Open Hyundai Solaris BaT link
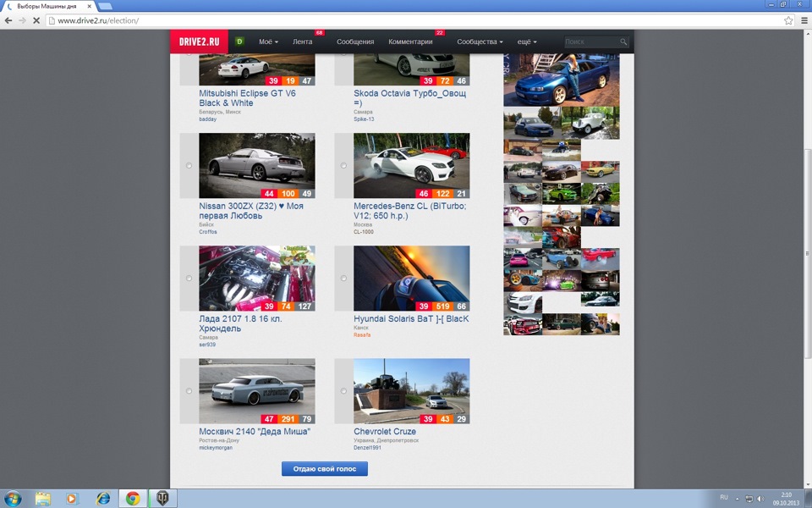812x508 pixels. [411, 319]
